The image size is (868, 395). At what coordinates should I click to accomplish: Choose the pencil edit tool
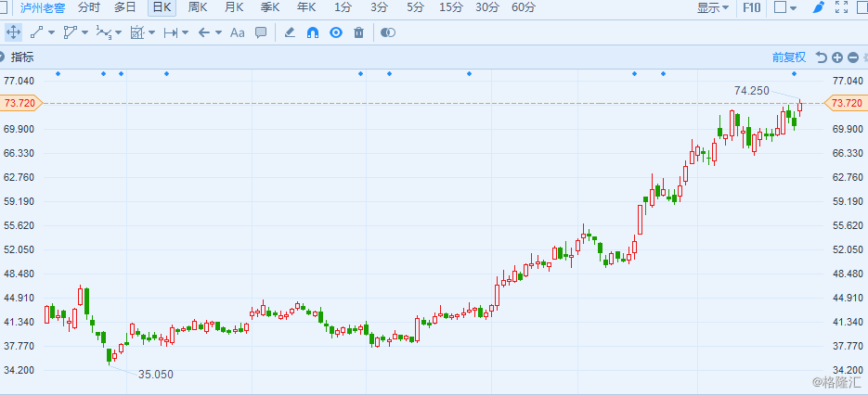click(290, 32)
